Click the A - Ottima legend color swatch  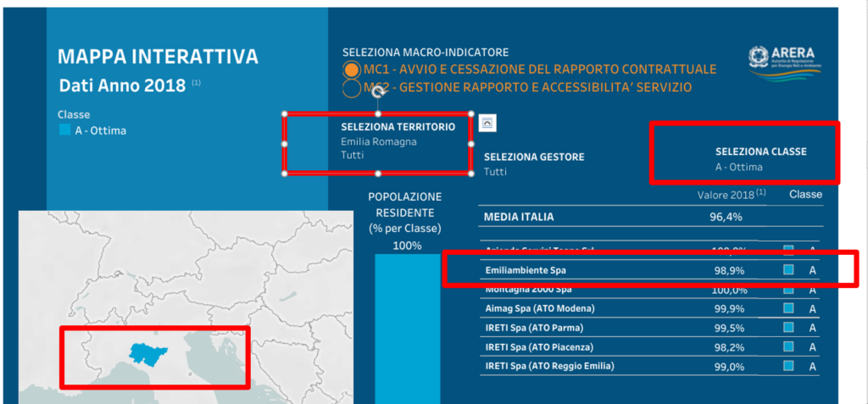click(x=64, y=130)
